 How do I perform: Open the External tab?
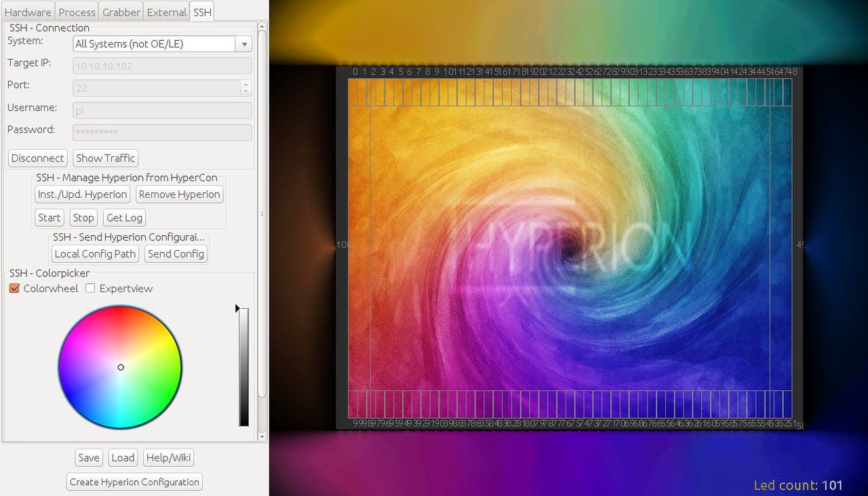pos(166,12)
